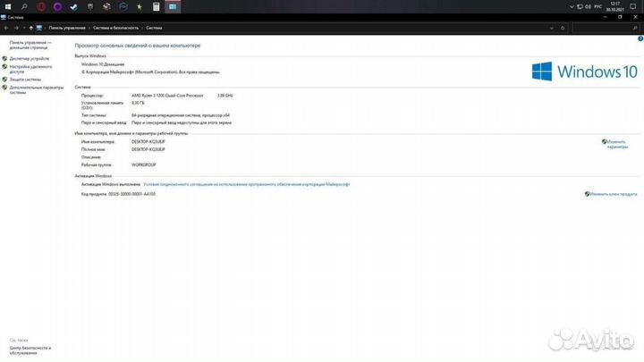
Task: Open Центр безопасности и обслуживания link
Action: 30,350
